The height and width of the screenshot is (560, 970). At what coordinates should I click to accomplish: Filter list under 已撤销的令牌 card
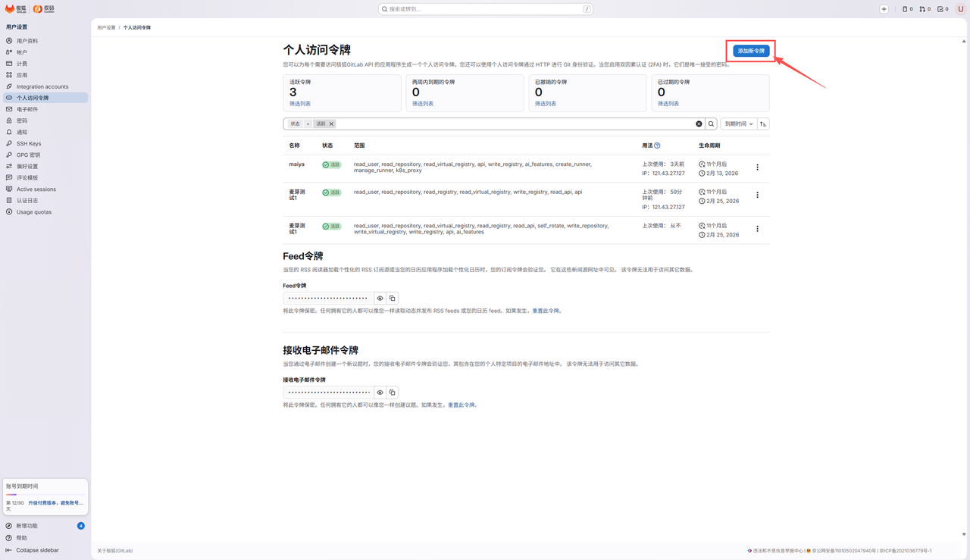tap(546, 104)
